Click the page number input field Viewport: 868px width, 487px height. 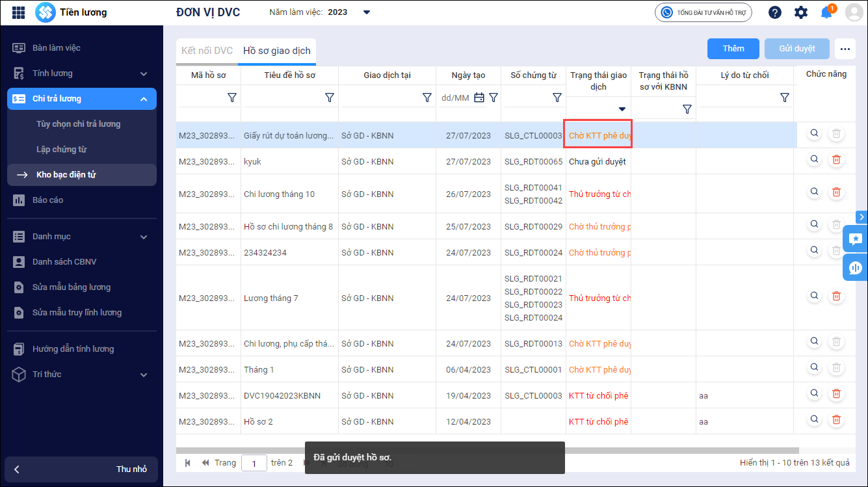(x=254, y=463)
